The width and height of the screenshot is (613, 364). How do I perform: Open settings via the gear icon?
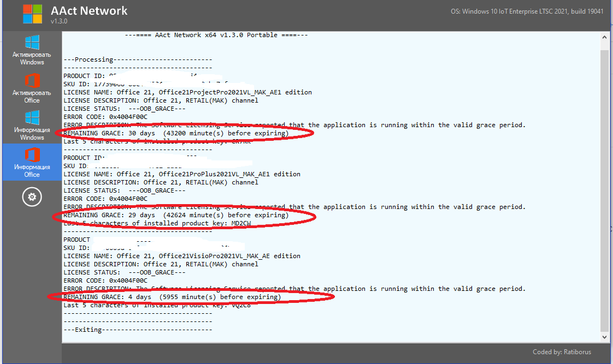tap(32, 197)
